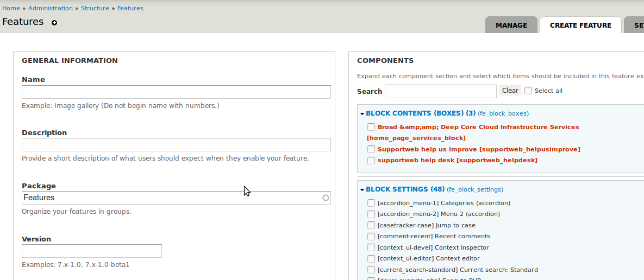Image resolution: width=644 pixels, height=280 pixels.
Task: Check the casetracker-case Jump to case item
Action: click(371, 225)
